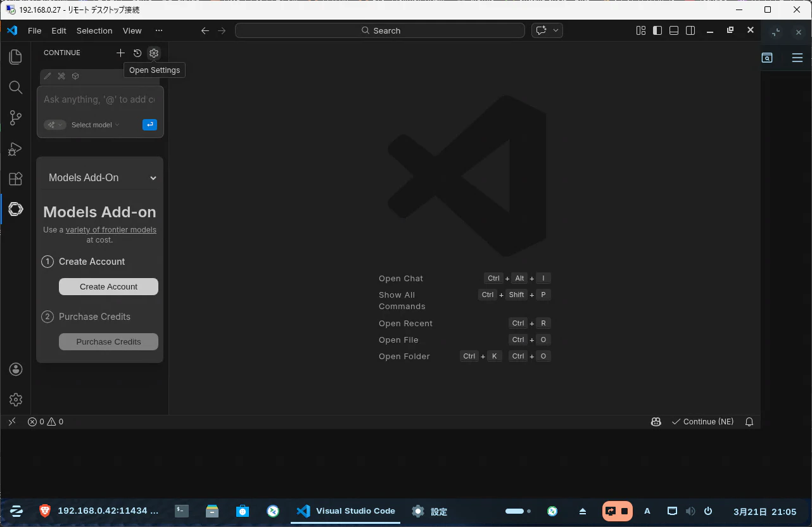Screen dimensions: 812x527
Task: Click the Copilot status bar icon
Action: [x=656, y=422]
